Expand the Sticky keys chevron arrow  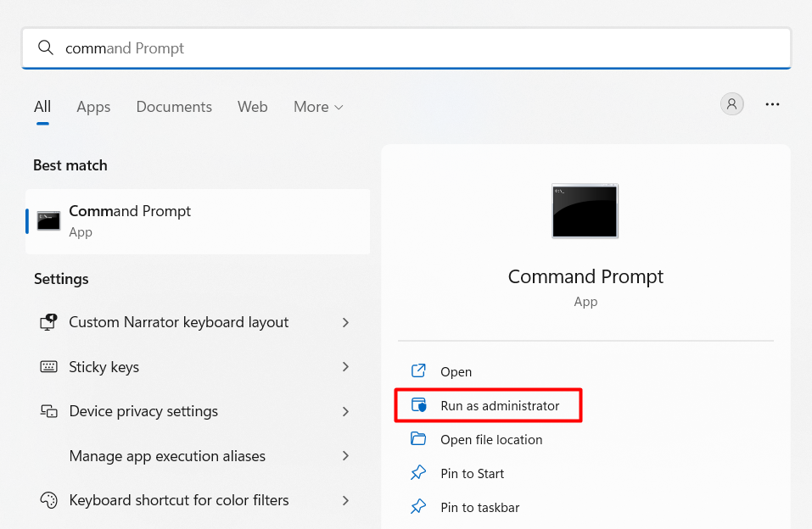coord(345,367)
